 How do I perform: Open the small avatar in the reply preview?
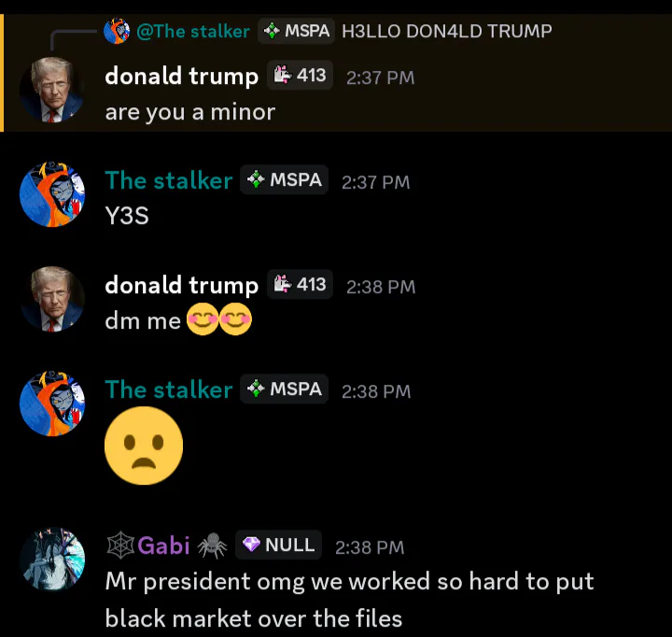click(117, 31)
